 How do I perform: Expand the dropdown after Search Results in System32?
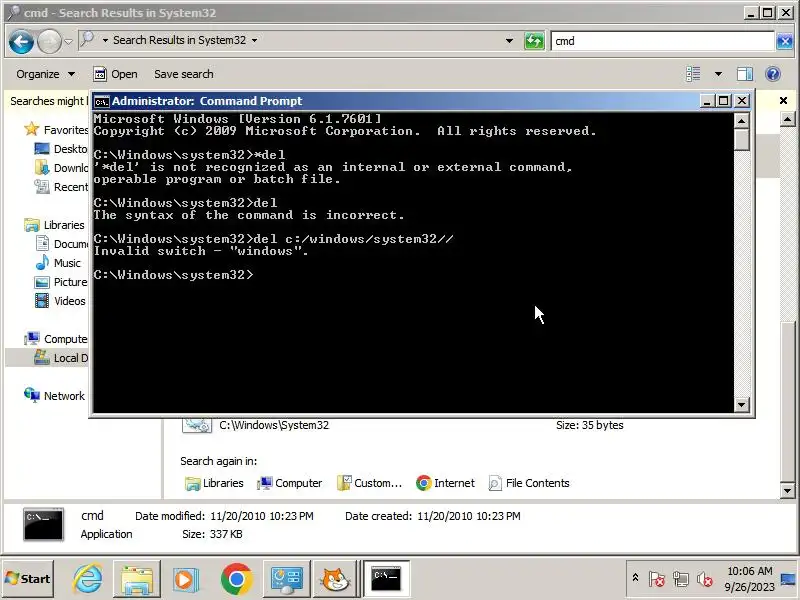(254, 40)
